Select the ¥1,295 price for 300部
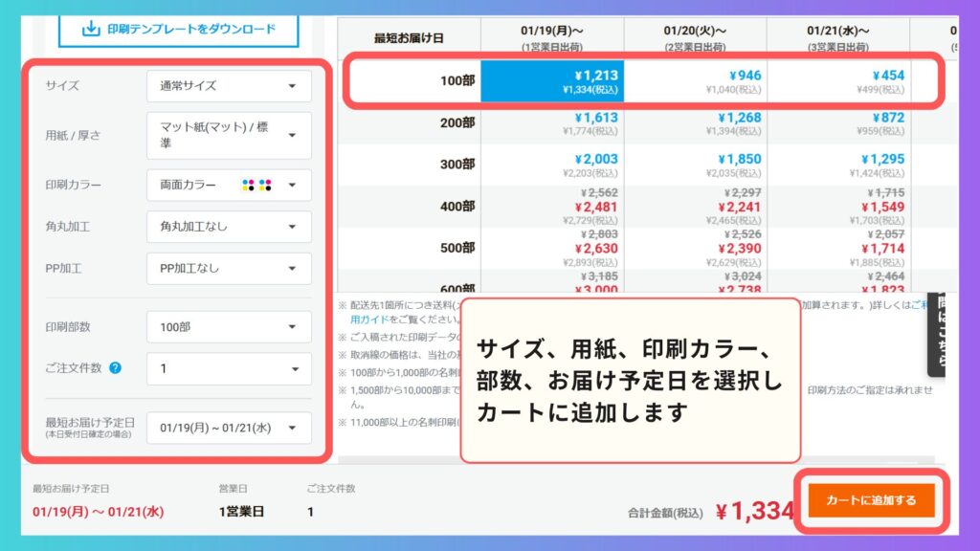 tap(839, 165)
